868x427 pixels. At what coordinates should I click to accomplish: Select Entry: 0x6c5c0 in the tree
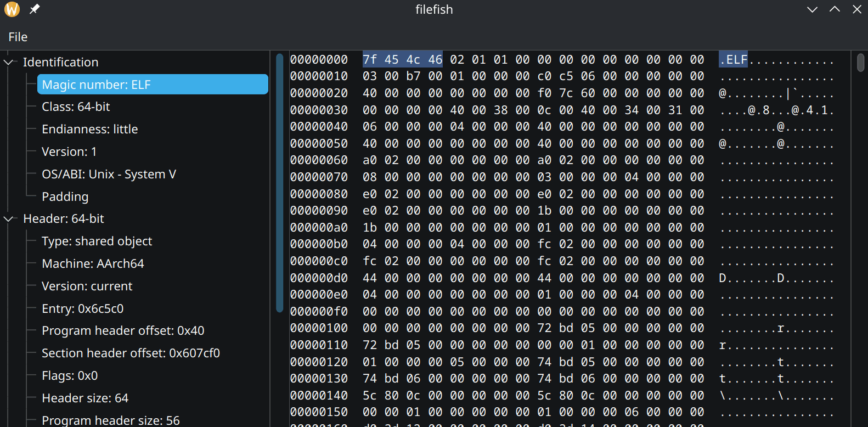pos(83,308)
